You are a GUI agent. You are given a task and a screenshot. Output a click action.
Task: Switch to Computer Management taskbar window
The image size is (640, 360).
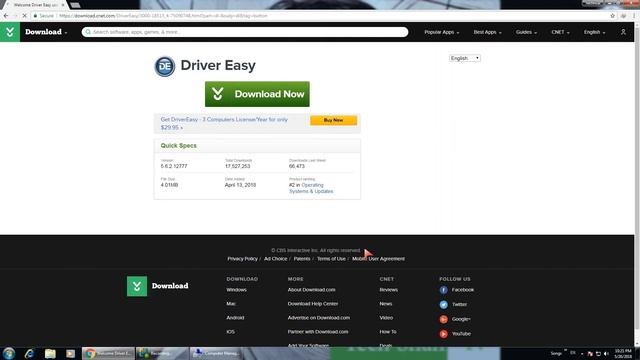pos(217,353)
